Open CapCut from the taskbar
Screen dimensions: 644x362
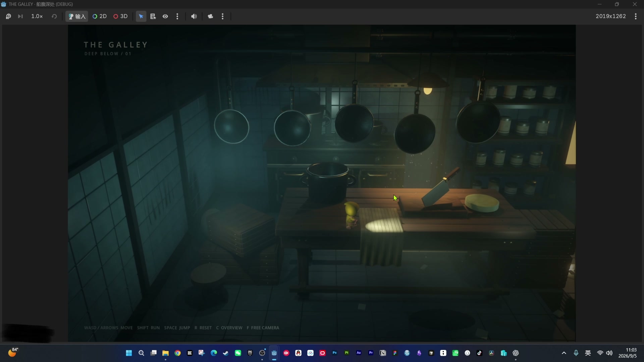[x=190, y=353]
